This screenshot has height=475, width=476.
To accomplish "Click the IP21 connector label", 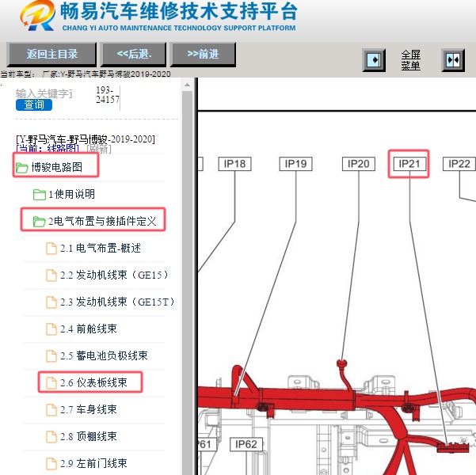I will pyautogui.click(x=409, y=164).
